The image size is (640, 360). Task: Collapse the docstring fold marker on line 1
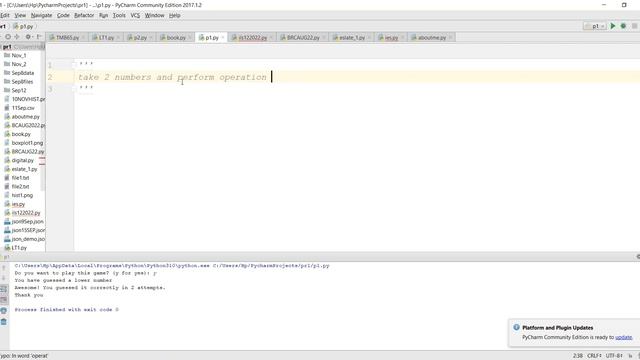74,65
